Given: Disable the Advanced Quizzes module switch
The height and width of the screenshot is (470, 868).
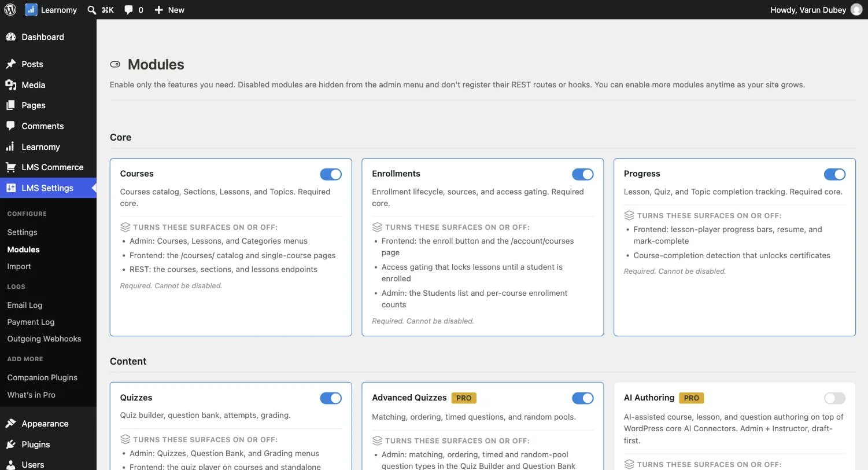Looking at the screenshot, I should point(583,398).
